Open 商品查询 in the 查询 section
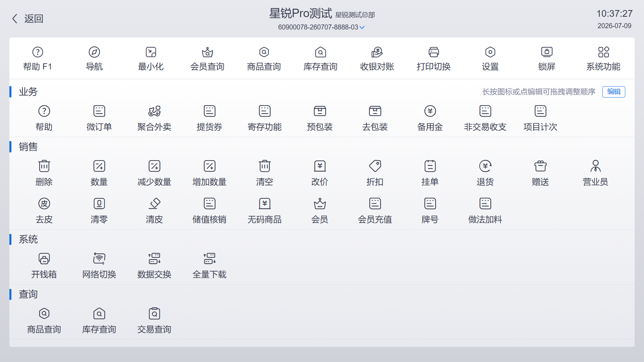644x362 pixels. point(44,321)
